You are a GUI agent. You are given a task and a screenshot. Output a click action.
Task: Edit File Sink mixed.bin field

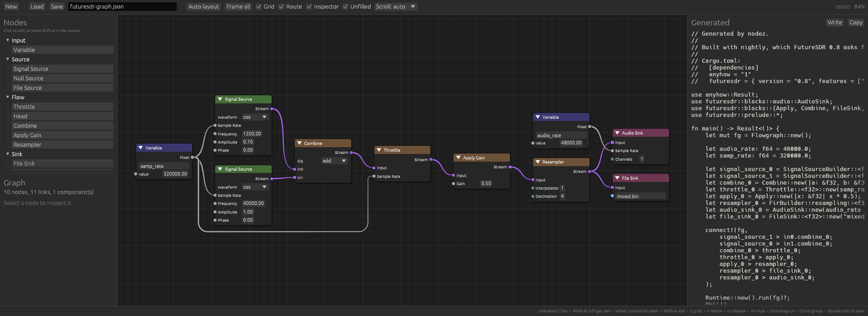coord(641,196)
